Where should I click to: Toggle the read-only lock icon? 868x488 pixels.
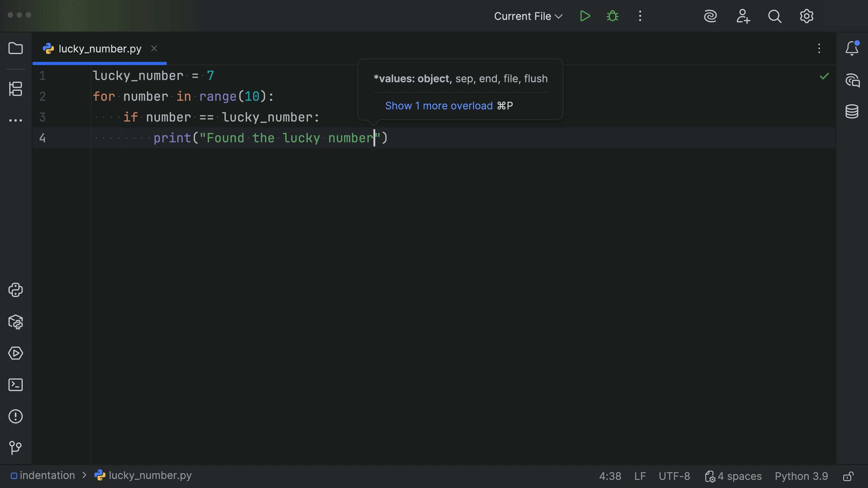click(x=848, y=476)
